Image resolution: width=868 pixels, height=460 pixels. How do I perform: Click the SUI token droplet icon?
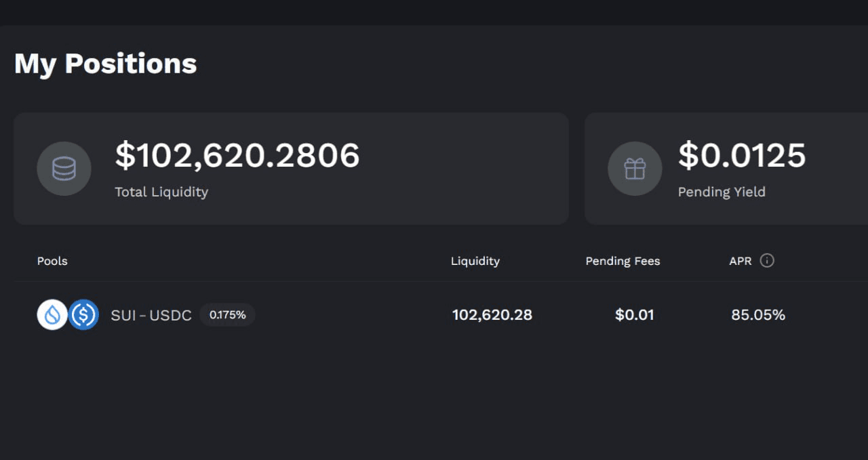point(52,315)
